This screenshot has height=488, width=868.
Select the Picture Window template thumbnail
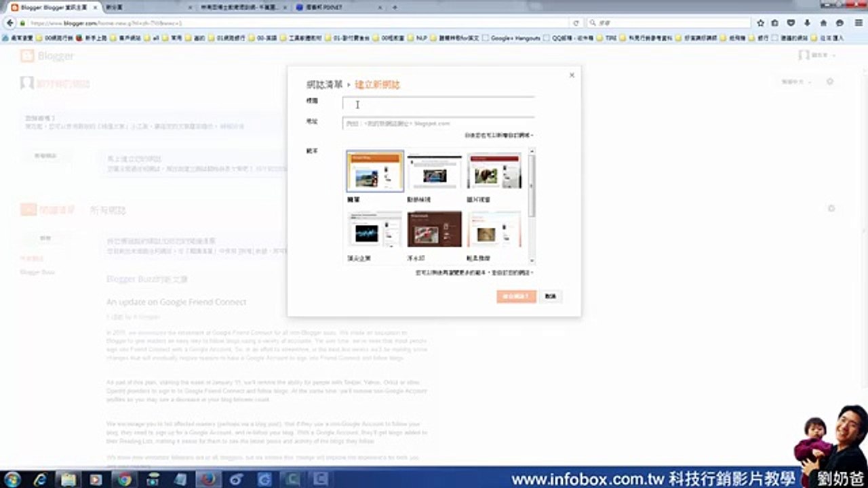(x=494, y=171)
